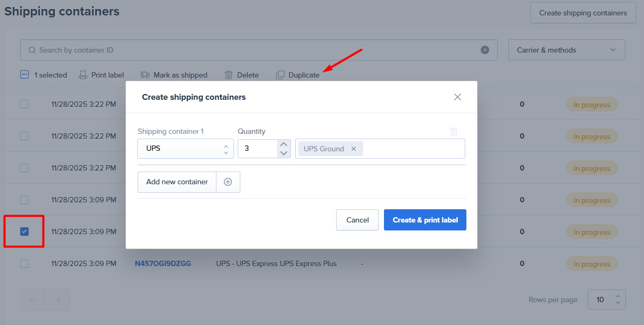644x325 pixels.
Task: Clear search with the X icon
Action: click(485, 50)
